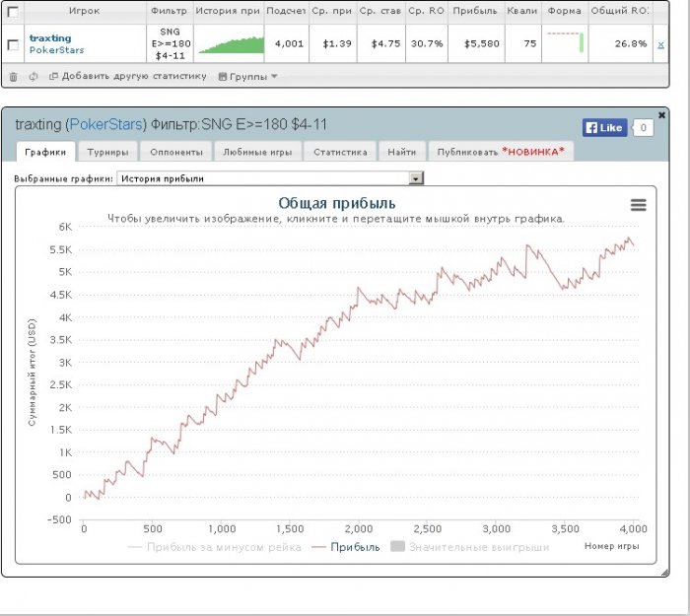The image size is (690, 616).
Task: Open the Оппоненты tab
Action: pyautogui.click(x=176, y=152)
